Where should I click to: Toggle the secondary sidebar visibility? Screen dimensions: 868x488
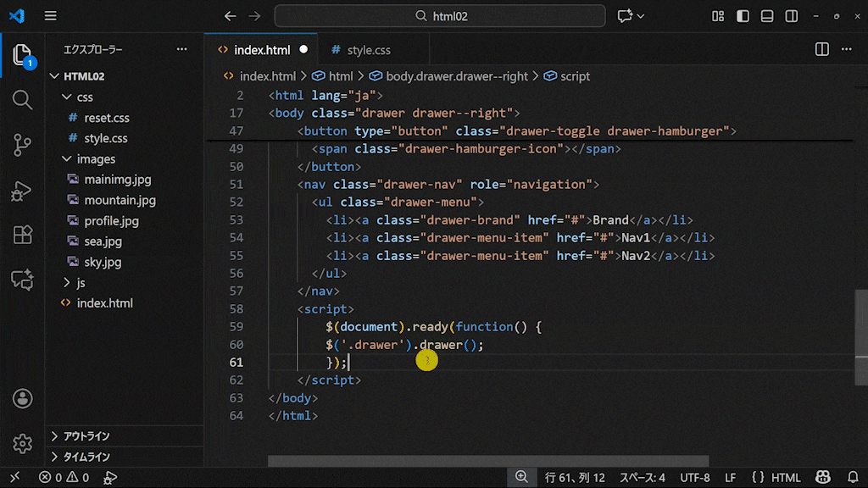pyautogui.click(x=791, y=16)
